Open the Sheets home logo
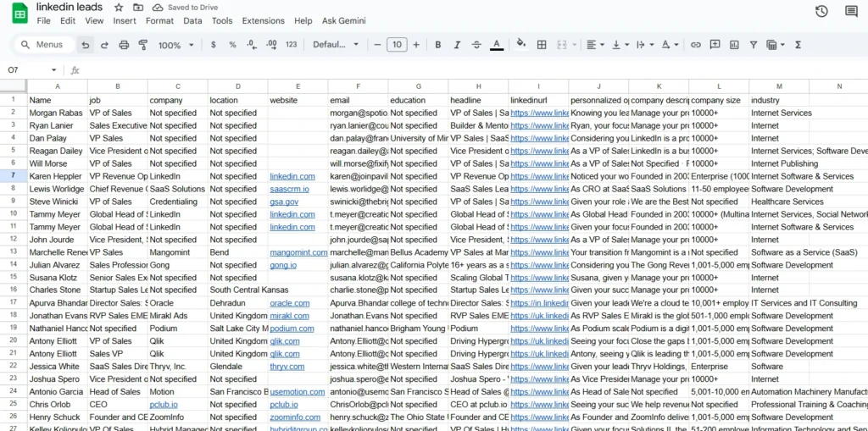This screenshot has height=431, width=868. (20, 14)
